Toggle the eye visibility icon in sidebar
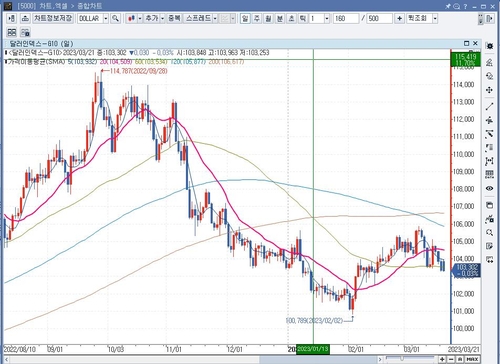500x364 pixels. point(489,189)
